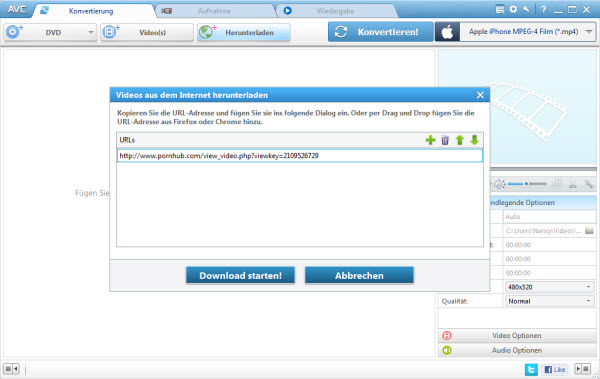Click the speaker volume icon
This screenshot has width=600, height=379.
tap(499, 184)
